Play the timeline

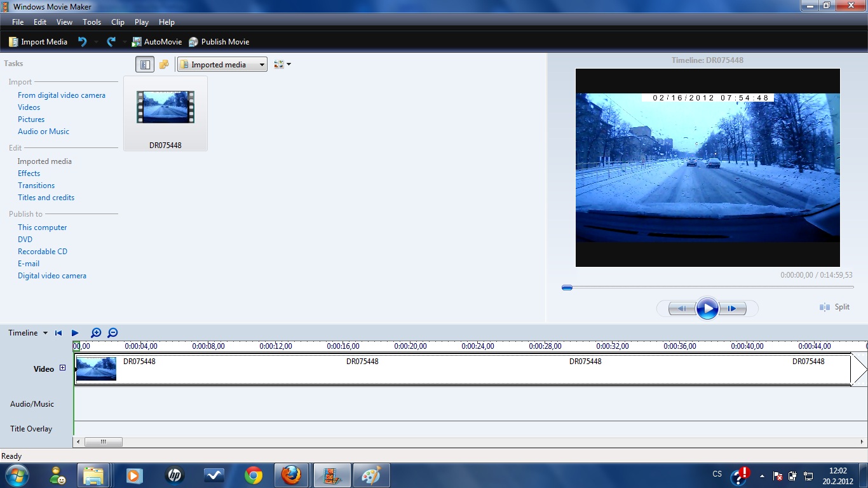click(x=75, y=333)
